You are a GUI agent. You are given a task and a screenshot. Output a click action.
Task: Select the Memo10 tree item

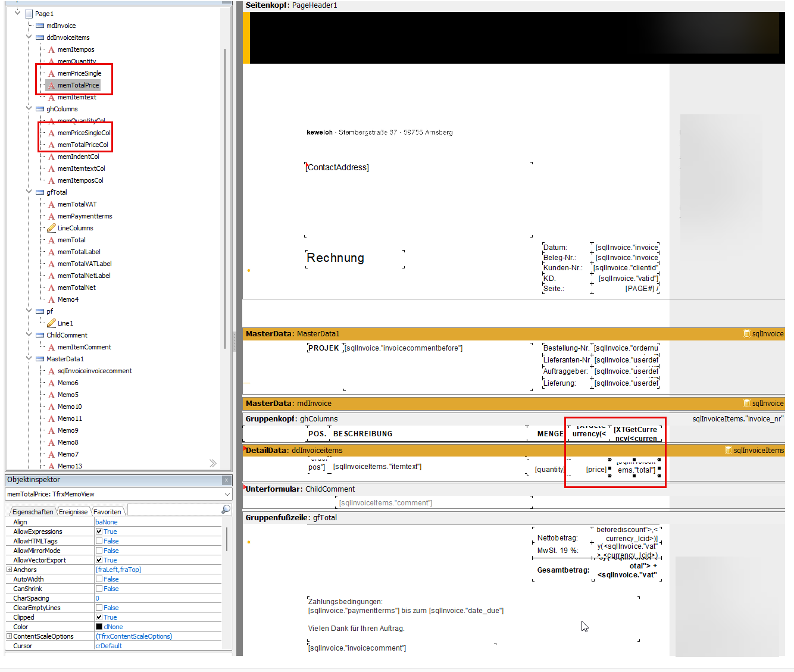tap(70, 407)
